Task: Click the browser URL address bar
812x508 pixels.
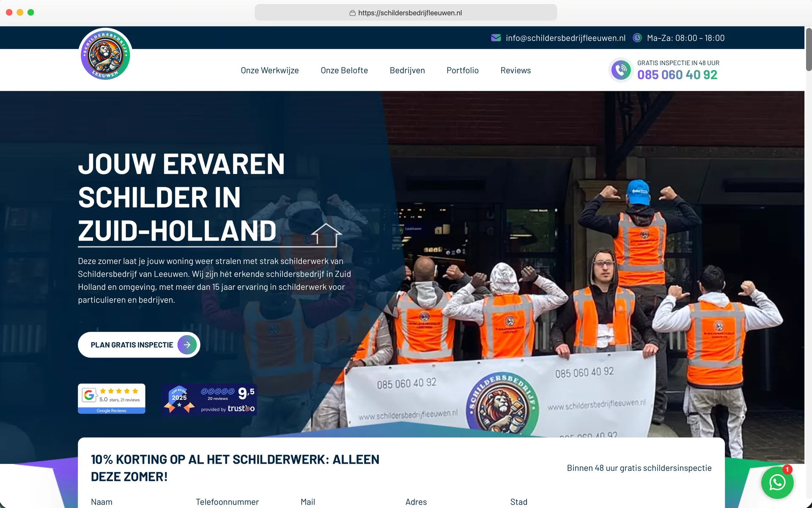Action: point(406,13)
